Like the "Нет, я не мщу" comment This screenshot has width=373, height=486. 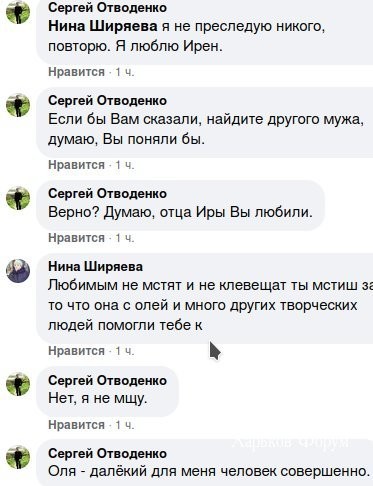point(77,425)
